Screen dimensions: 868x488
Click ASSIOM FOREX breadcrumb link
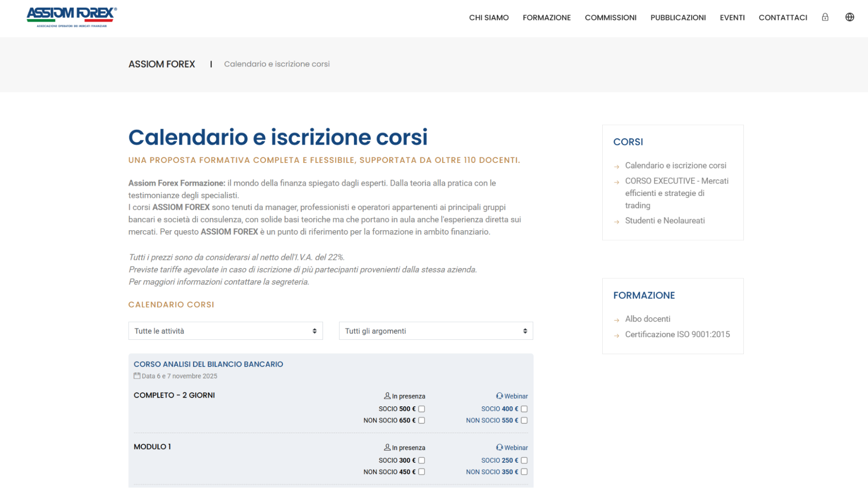tap(162, 64)
